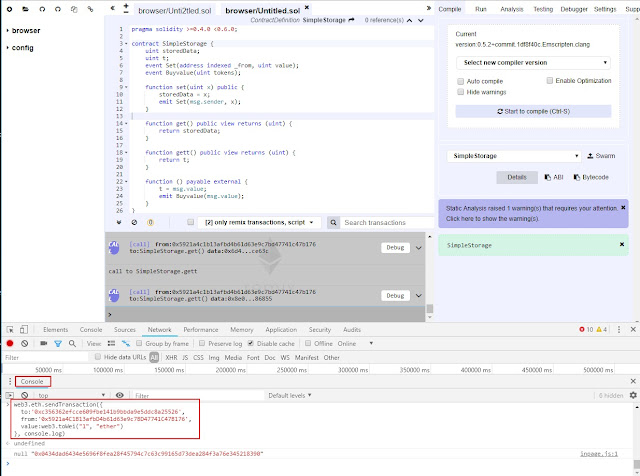Open the Analysis tab

pyautogui.click(x=511, y=9)
